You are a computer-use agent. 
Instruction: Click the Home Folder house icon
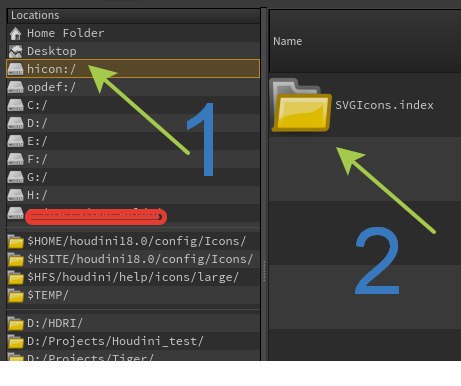coord(15,34)
